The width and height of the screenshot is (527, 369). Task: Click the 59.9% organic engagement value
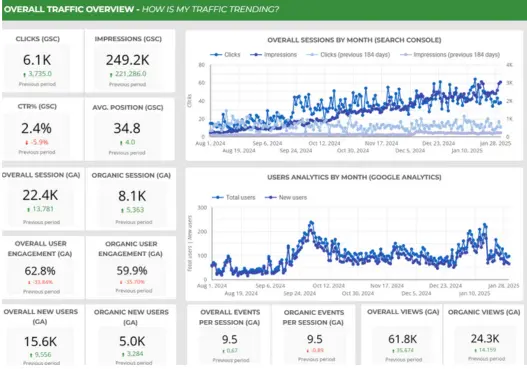132,271
